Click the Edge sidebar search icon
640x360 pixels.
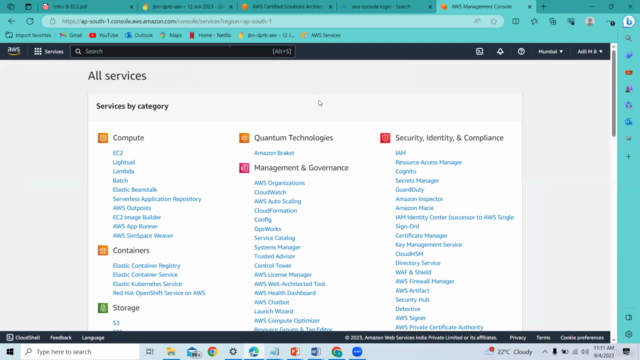(x=629, y=38)
